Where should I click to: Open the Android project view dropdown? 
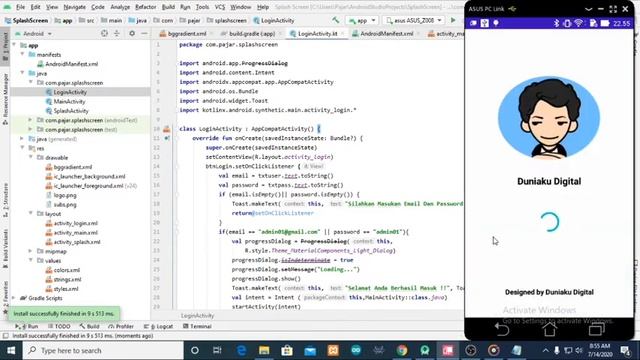click(x=34, y=33)
